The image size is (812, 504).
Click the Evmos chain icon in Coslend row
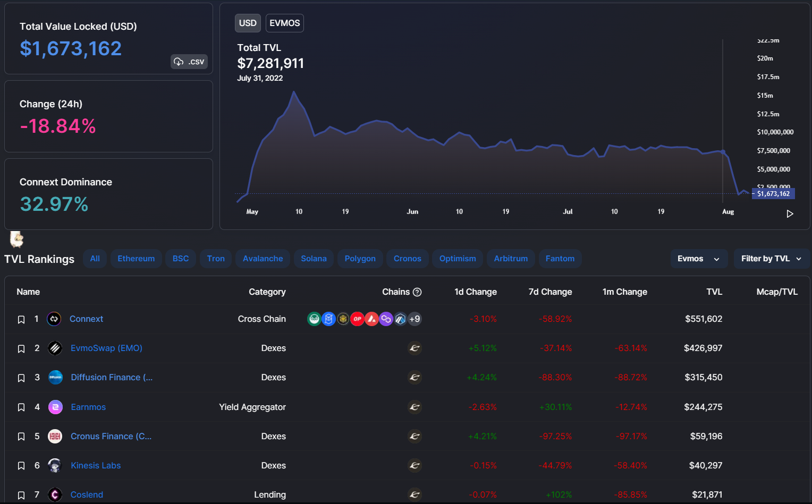(415, 494)
